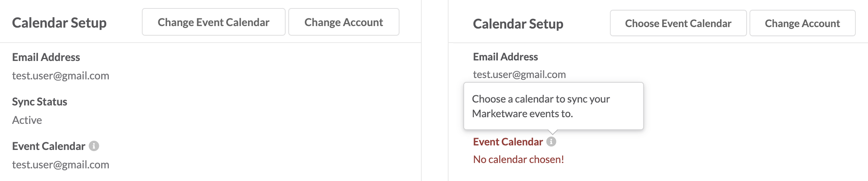
Task: Click Change Account in the right panel
Action: point(802,23)
